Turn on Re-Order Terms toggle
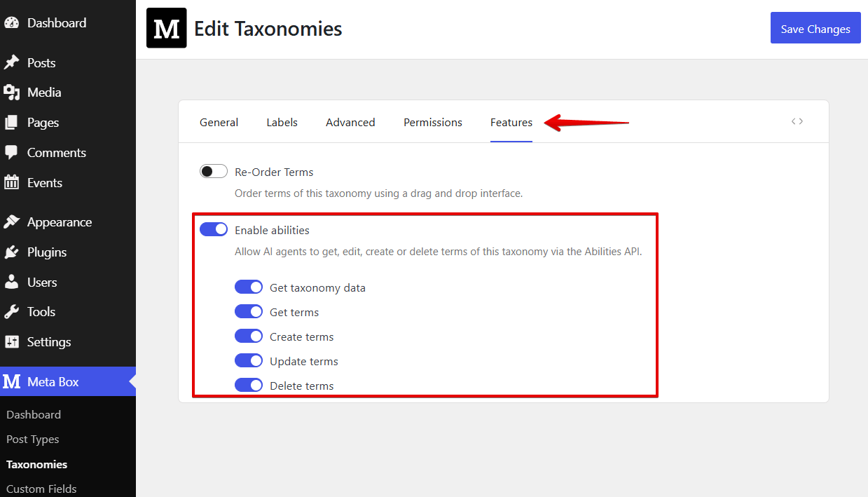Screen dimensions: 868x497 (x=214, y=172)
